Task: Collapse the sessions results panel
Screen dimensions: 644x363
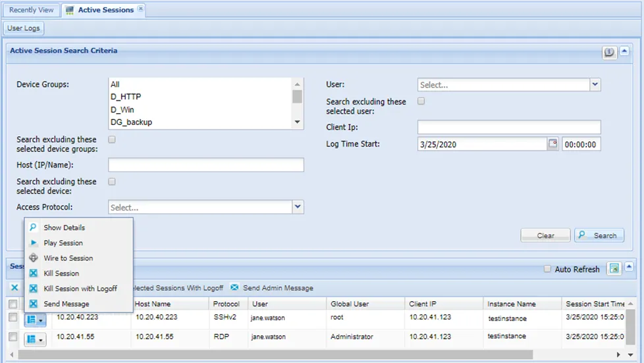Action: pyautogui.click(x=629, y=267)
